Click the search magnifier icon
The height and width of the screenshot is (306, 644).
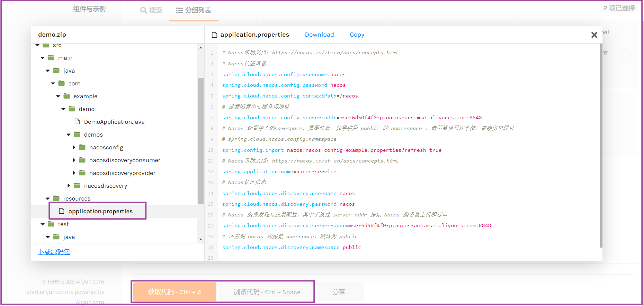click(x=143, y=10)
